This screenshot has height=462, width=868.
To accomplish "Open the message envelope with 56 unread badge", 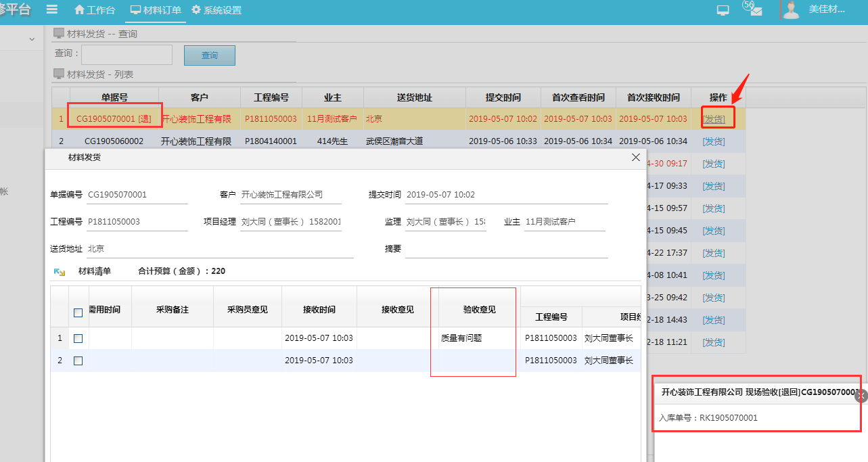I will pos(753,11).
